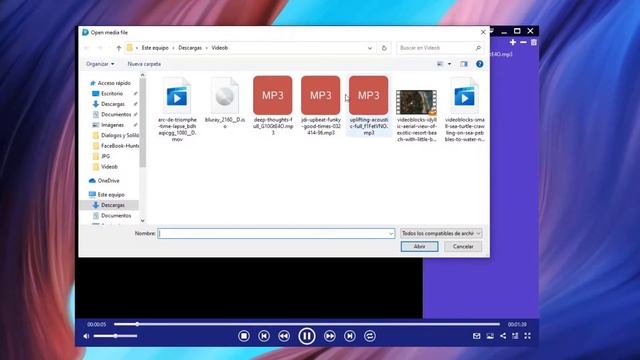
Task: Expand the address bar history dropdown
Action: tap(370, 48)
